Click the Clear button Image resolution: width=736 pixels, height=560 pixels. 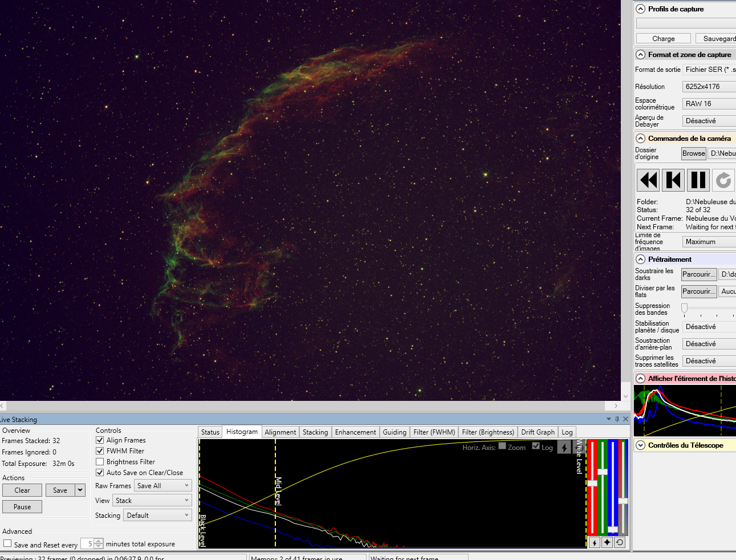[x=22, y=490]
